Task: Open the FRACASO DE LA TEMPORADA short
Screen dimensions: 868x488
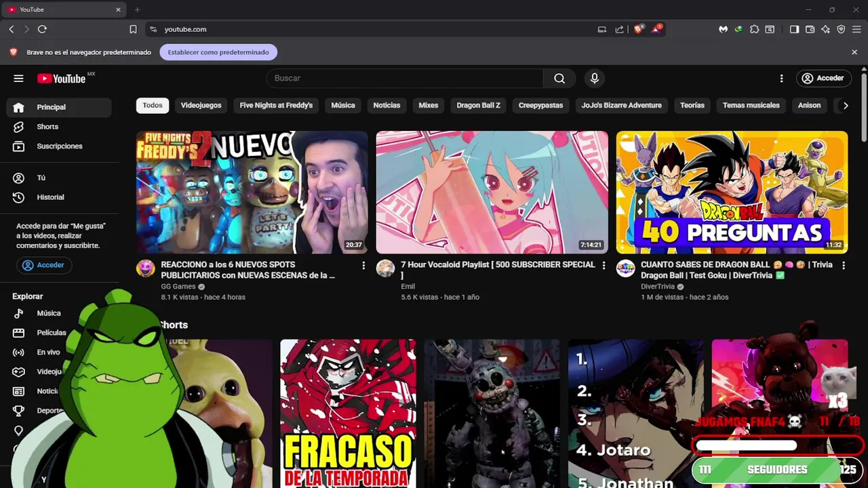Action: (348, 413)
